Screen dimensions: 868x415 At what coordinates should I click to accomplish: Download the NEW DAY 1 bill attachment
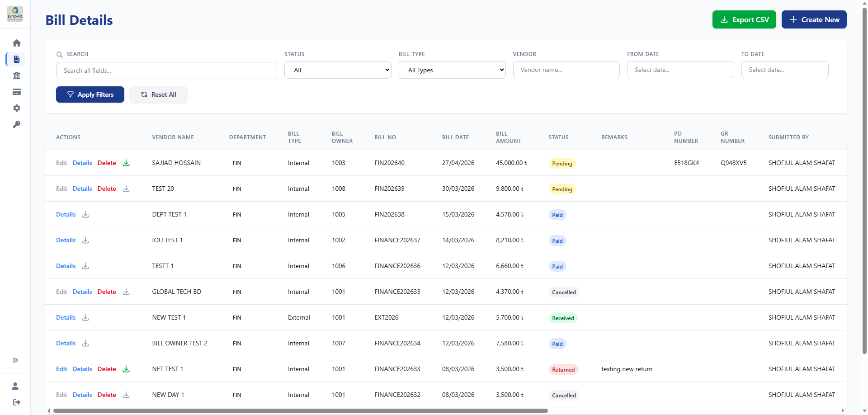tap(126, 395)
